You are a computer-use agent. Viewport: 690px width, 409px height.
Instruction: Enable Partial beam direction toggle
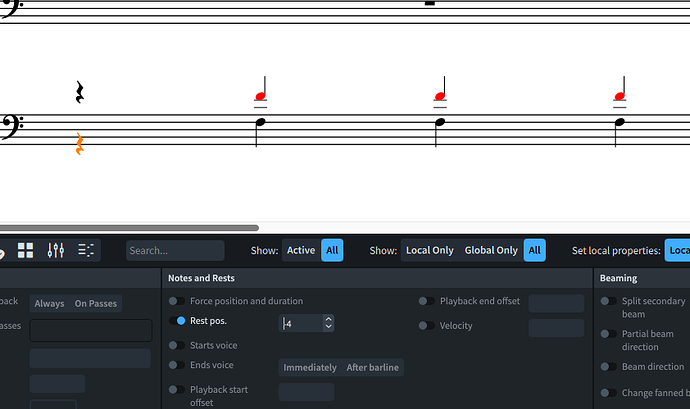609,334
